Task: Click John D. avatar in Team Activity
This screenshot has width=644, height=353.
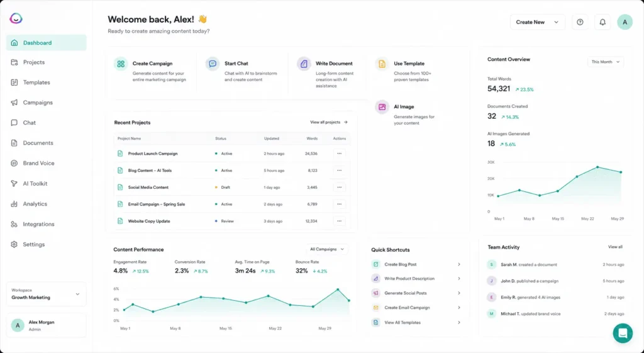Action: [x=492, y=281]
